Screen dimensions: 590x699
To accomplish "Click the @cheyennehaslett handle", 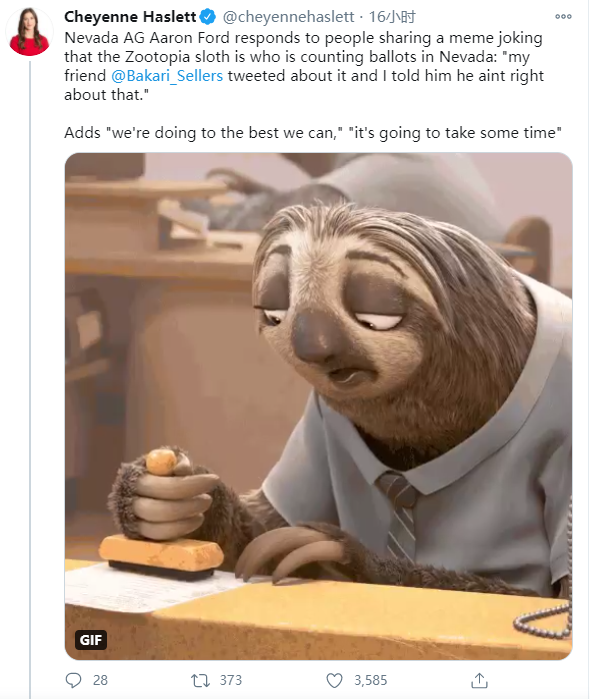I will [288, 17].
